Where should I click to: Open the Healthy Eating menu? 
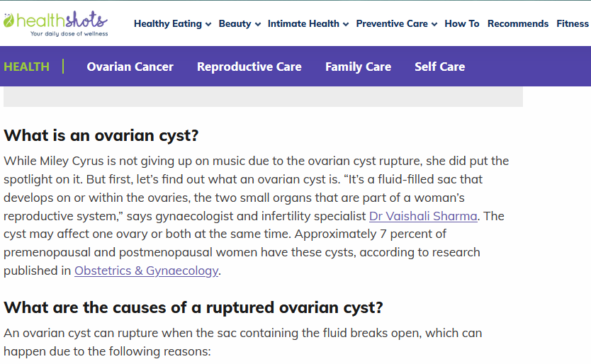tap(168, 24)
